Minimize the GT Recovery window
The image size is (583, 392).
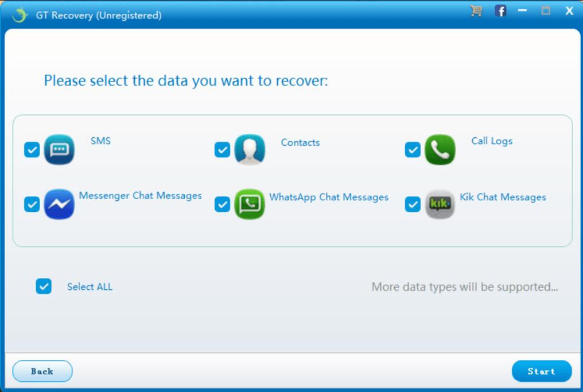point(522,11)
